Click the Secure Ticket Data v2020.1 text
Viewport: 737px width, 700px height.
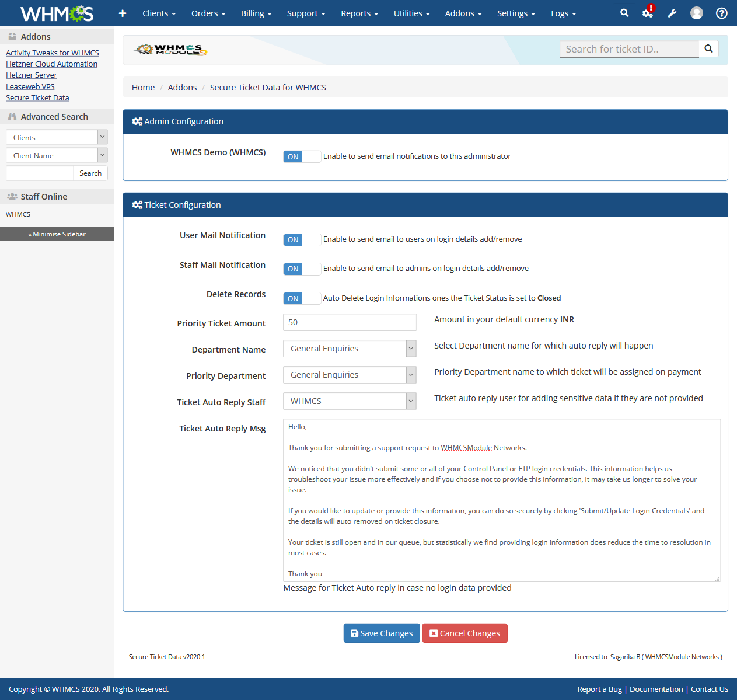click(167, 657)
